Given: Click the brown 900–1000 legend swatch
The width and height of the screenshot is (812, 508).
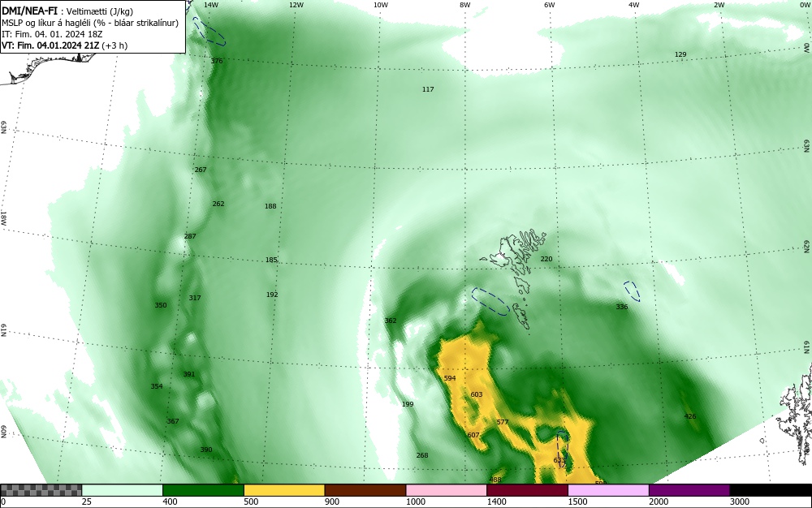Looking at the screenshot, I should 365,490.
